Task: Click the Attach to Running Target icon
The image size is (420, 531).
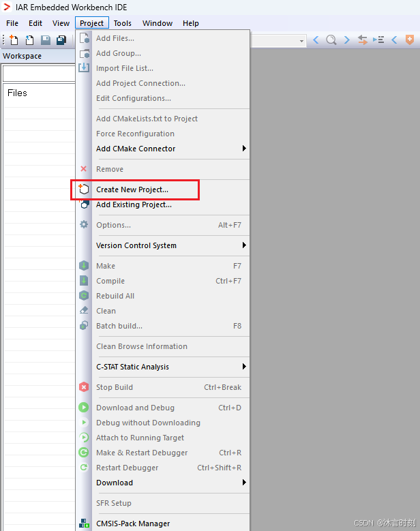Action: coord(84,437)
